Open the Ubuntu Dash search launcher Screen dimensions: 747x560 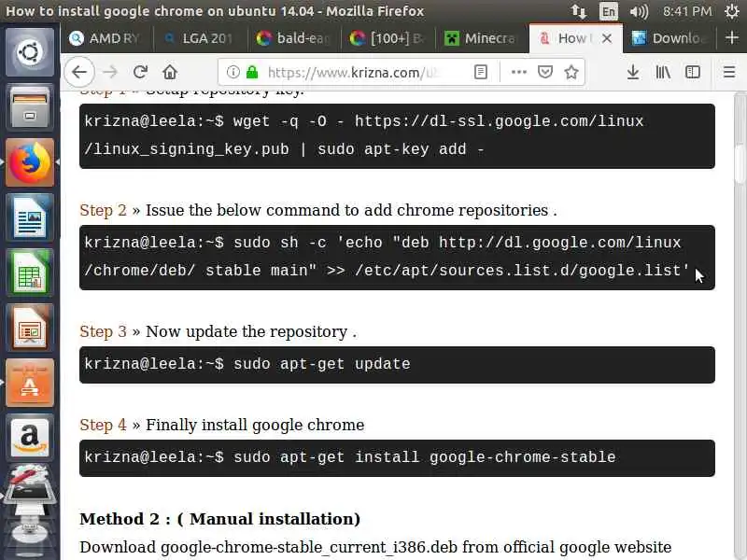pos(30,52)
